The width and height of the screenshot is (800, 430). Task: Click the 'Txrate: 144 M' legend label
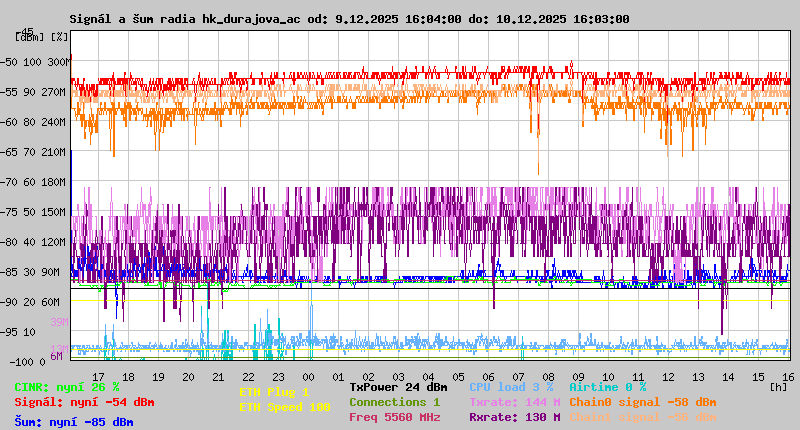(x=515, y=402)
